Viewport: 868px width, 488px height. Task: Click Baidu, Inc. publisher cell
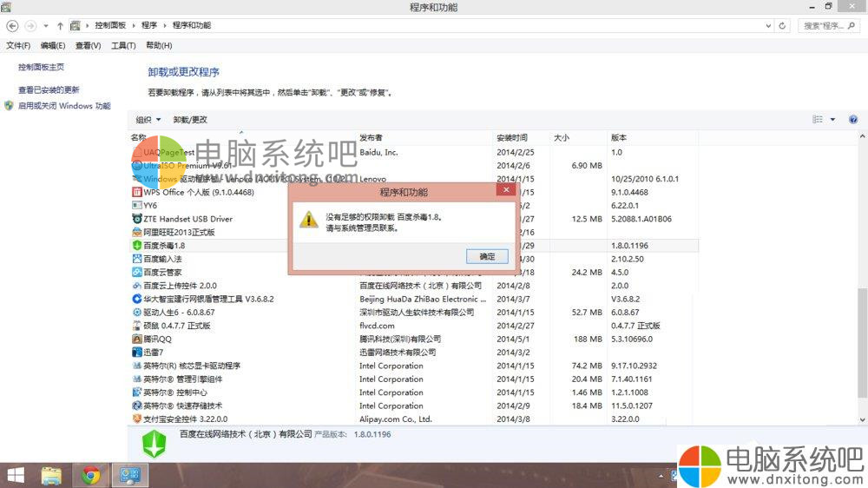(x=378, y=152)
